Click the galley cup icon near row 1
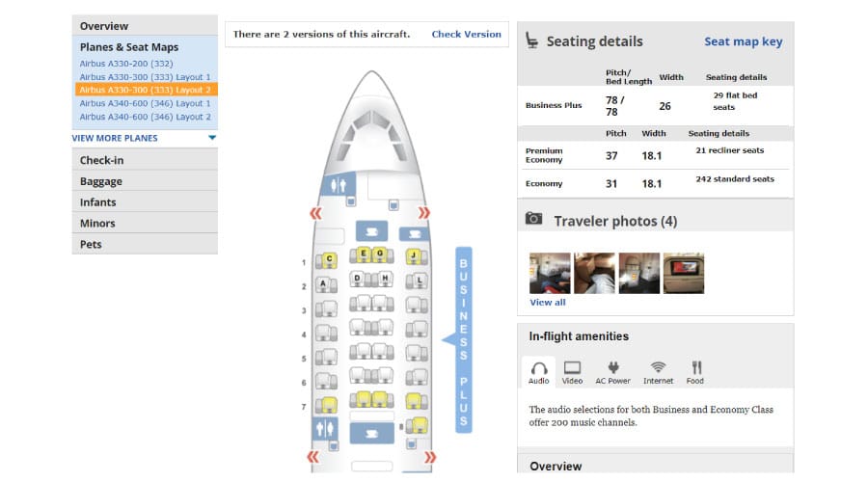The height and width of the screenshot is (482, 868). coord(371,230)
